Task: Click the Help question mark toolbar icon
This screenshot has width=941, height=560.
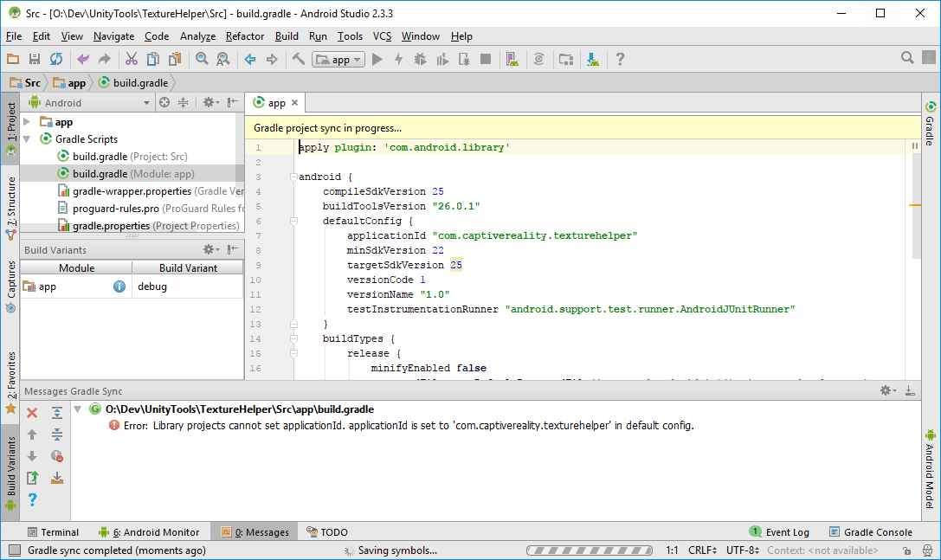Action: 620,59
